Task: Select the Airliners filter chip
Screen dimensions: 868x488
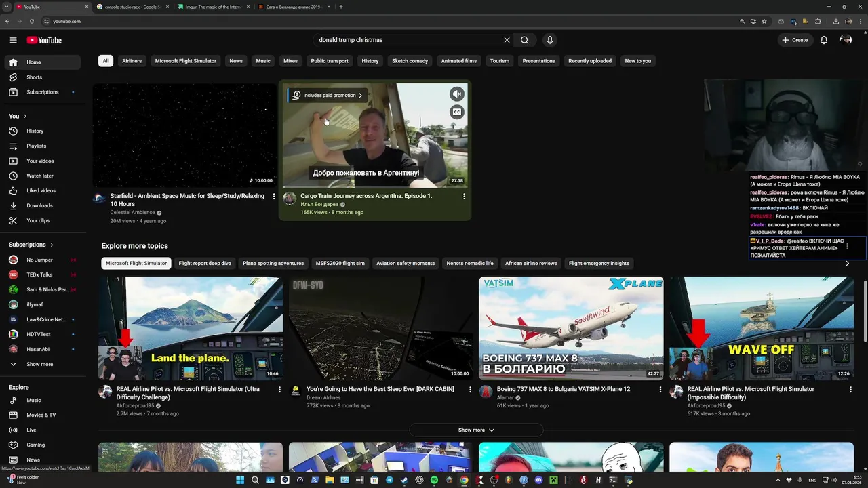Action: click(x=132, y=61)
